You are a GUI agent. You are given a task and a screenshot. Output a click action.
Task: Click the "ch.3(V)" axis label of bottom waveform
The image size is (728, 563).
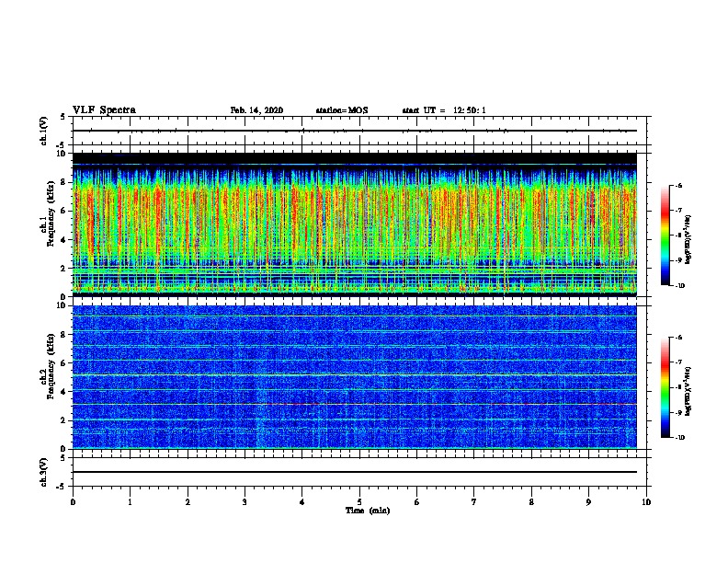pyautogui.click(x=44, y=472)
